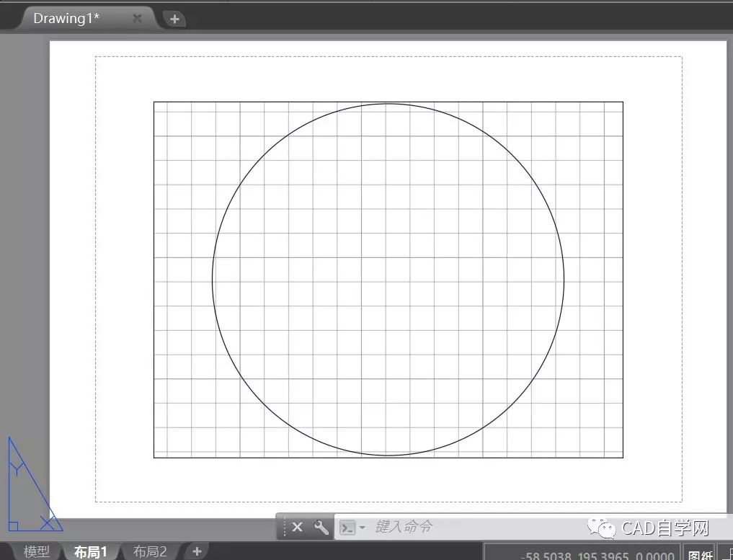Switch to the 布局2 tab
Image resolution: width=733 pixels, height=560 pixels.
point(150,552)
